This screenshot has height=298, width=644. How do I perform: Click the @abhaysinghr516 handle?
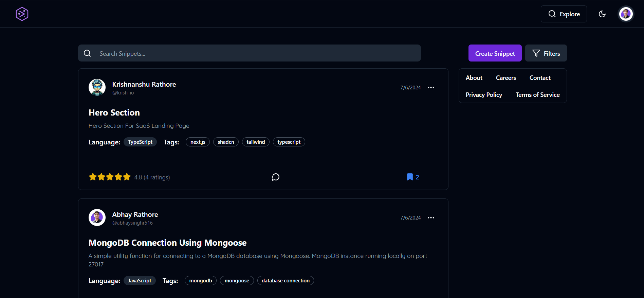click(132, 223)
